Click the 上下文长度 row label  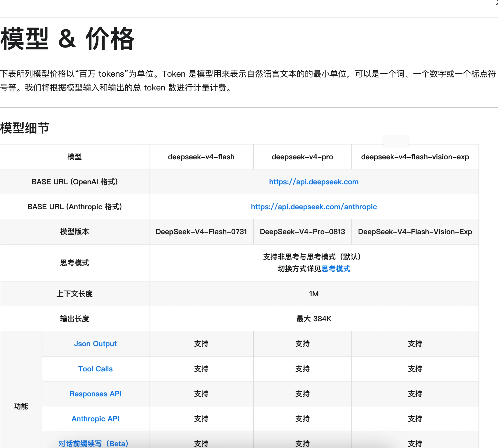[75, 294]
